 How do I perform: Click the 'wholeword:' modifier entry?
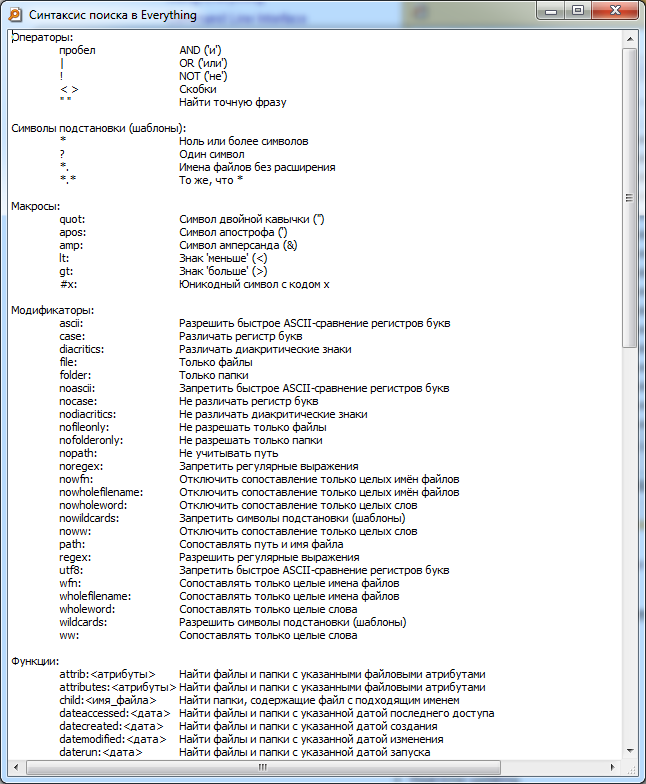click(87, 610)
